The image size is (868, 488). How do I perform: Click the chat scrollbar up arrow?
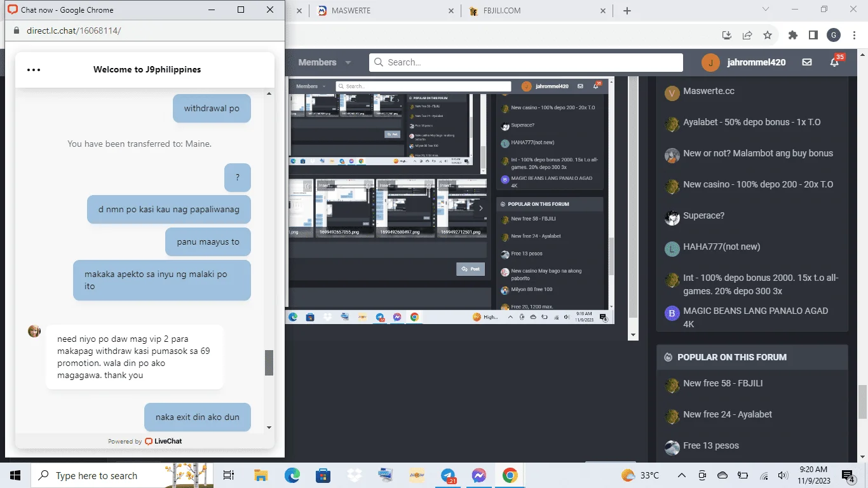point(269,93)
